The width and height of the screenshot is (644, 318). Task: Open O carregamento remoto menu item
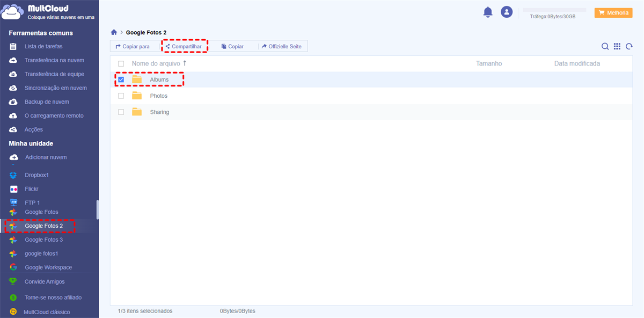[54, 116]
